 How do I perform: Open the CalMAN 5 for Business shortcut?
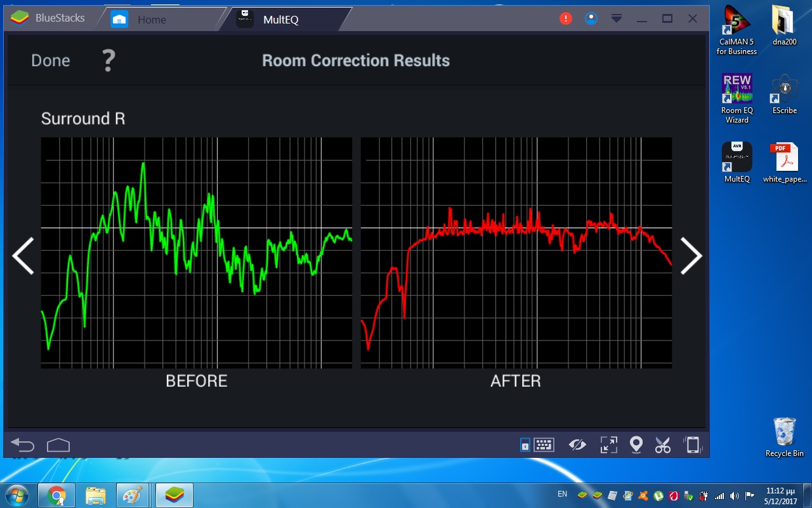click(x=737, y=30)
